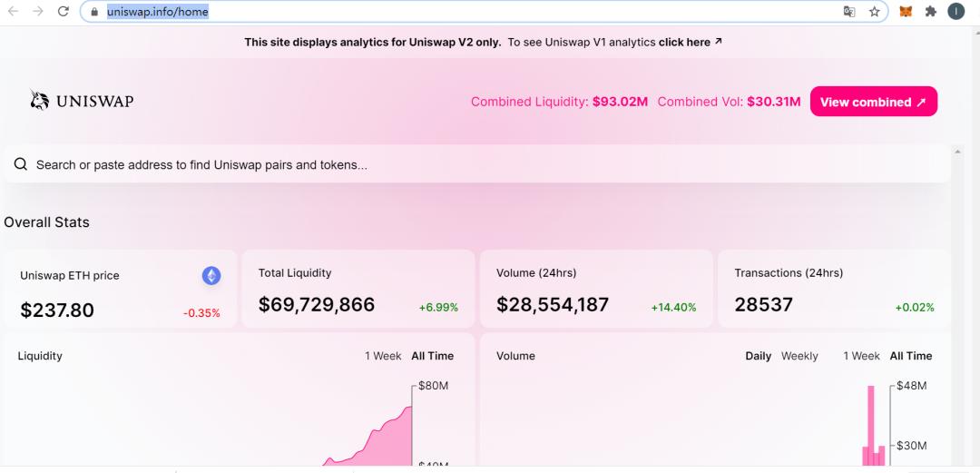Image resolution: width=980 pixels, height=473 pixels.
Task: Click the Total Liquidity label
Action: (x=295, y=272)
